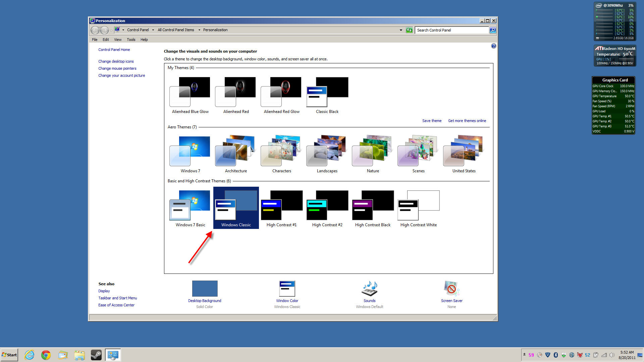
Task: Select the United States theme
Action: 464,155
